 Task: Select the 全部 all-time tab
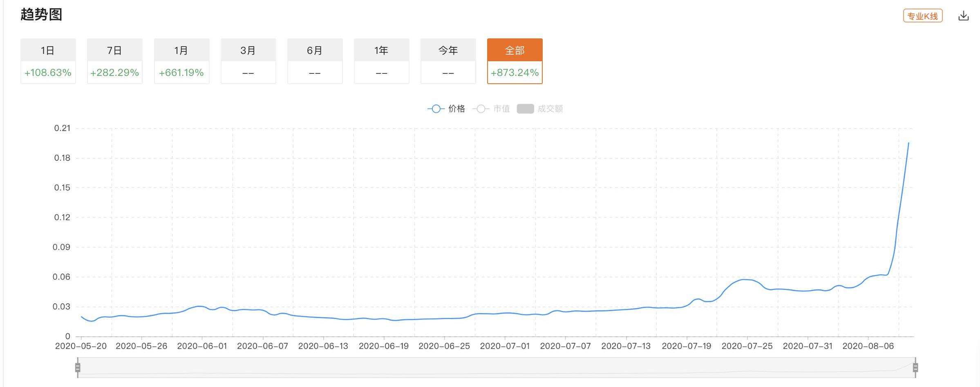point(515,61)
